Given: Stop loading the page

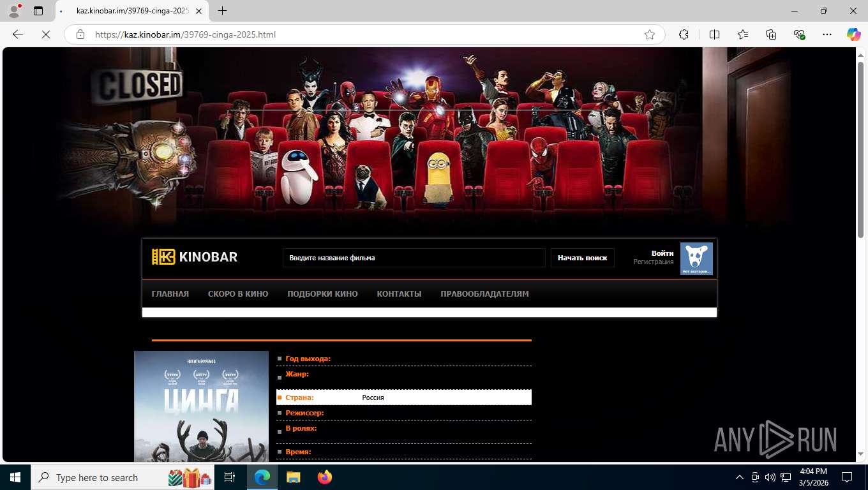Looking at the screenshot, I should [46, 34].
